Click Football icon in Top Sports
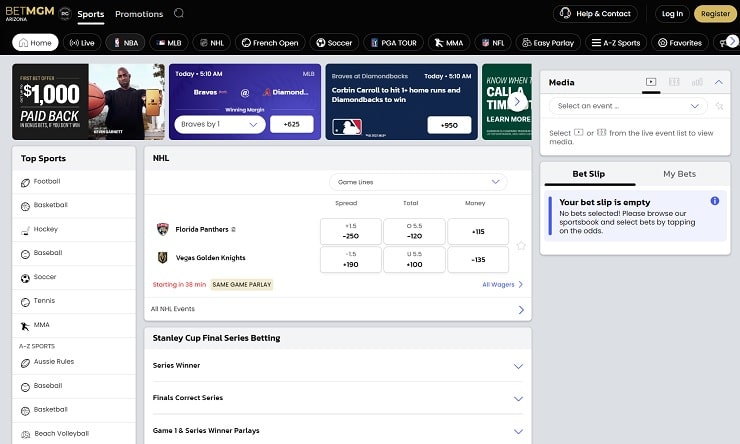 pos(25,183)
